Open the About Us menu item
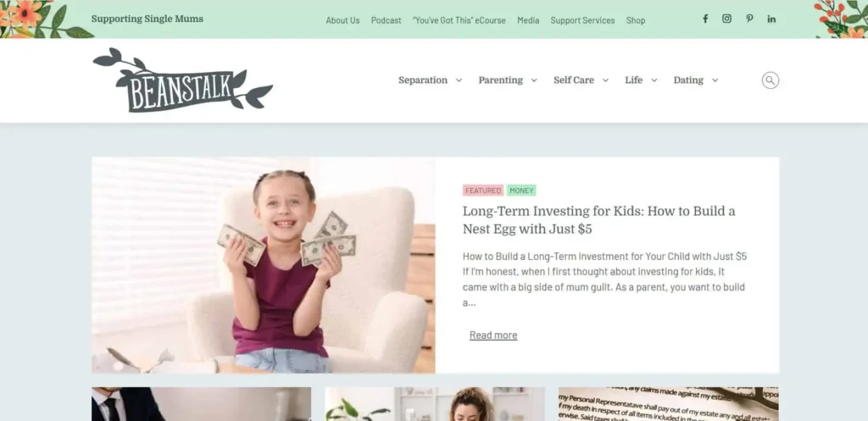 pos(342,20)
